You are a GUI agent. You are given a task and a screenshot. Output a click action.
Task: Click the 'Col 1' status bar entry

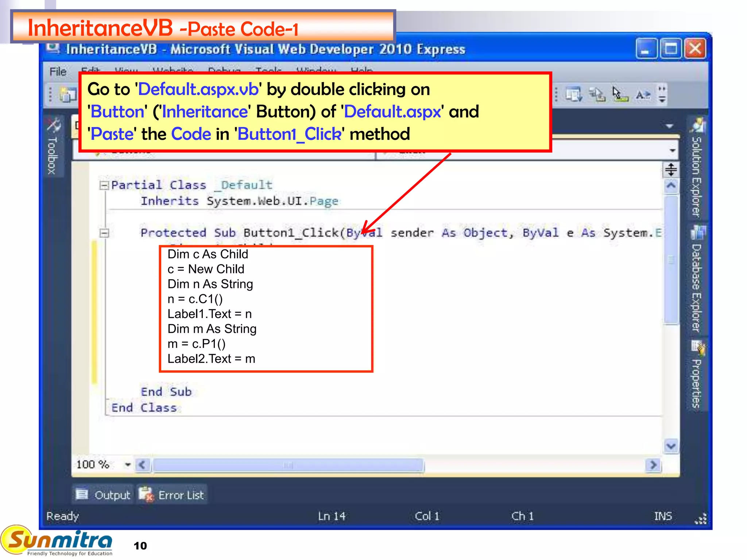coord(427,516)
